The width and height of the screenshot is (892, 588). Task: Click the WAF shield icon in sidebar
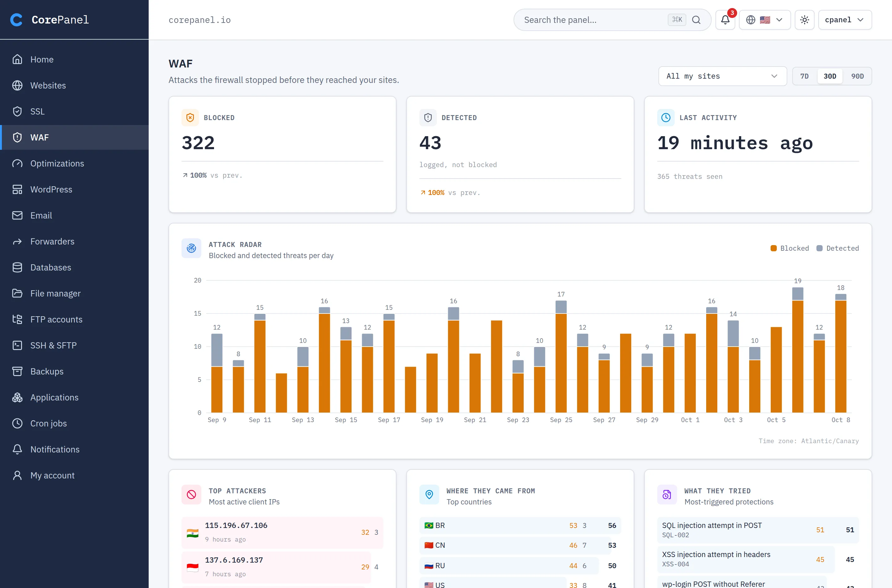[x=17, y=137]
